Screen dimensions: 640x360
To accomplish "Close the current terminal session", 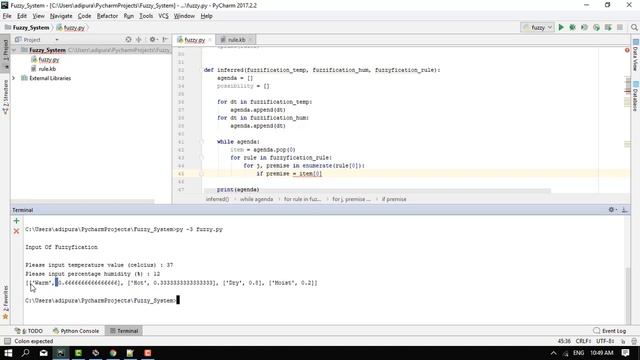I will pyautogui.click(x=16, y=231).
